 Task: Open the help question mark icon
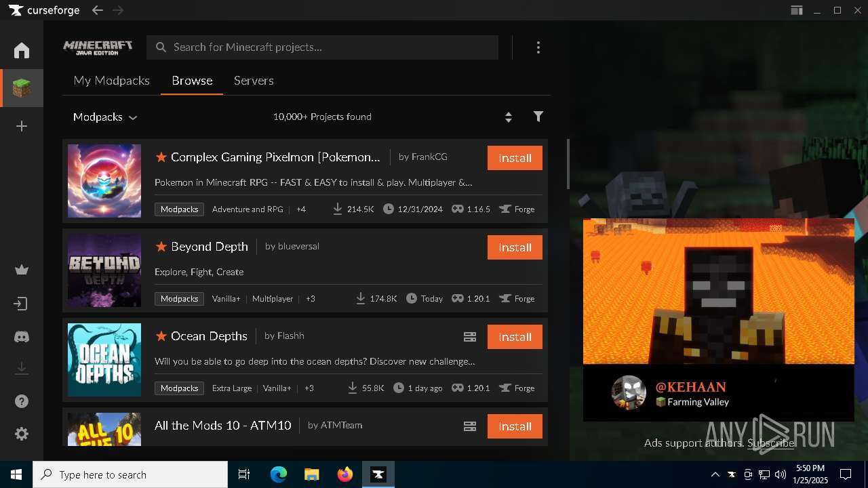(x=22, y=401)
